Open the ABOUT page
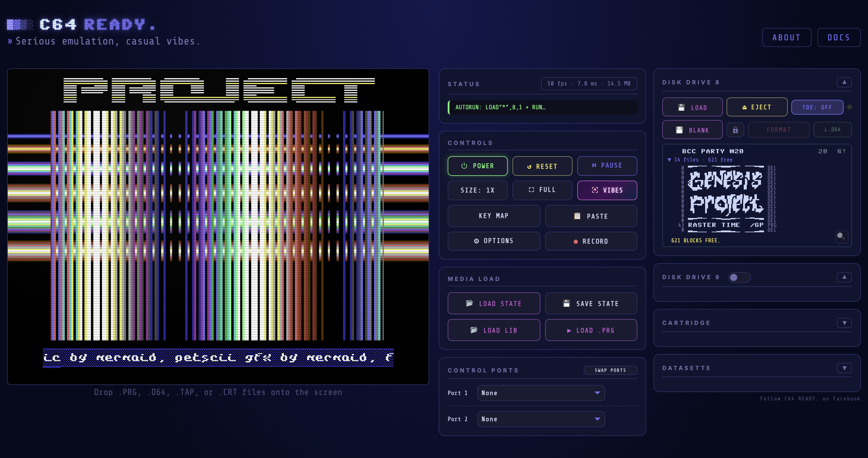Image resolution: width=868 pixels, height=458 pixels. pyautogui.click(x=787, y=37)
